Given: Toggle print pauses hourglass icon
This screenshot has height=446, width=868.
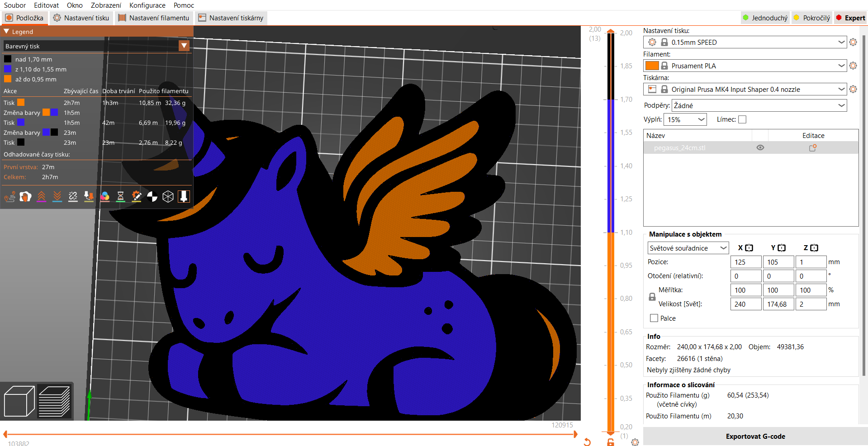Looking at the screenshot, I should coord(120,196).
